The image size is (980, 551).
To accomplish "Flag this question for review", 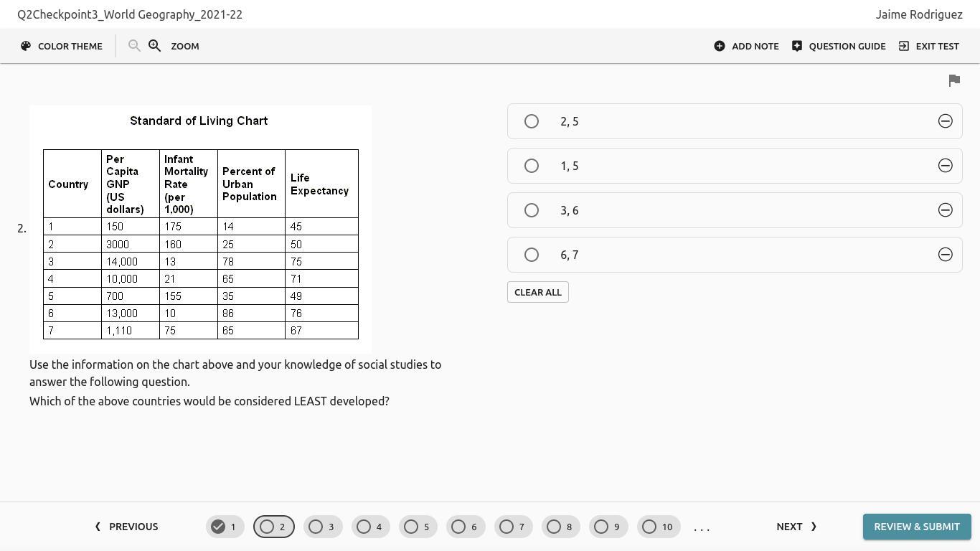I will click(954, 80).
